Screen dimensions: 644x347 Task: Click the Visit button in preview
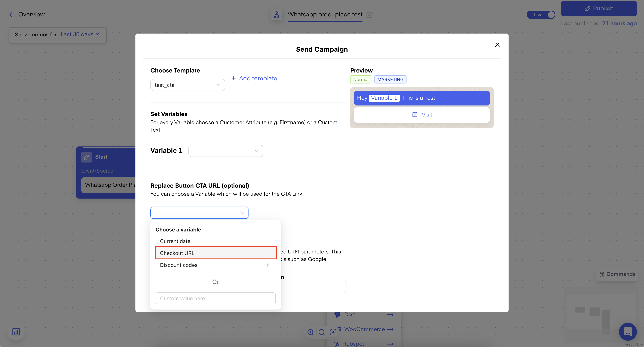click(x=422, y=115)
